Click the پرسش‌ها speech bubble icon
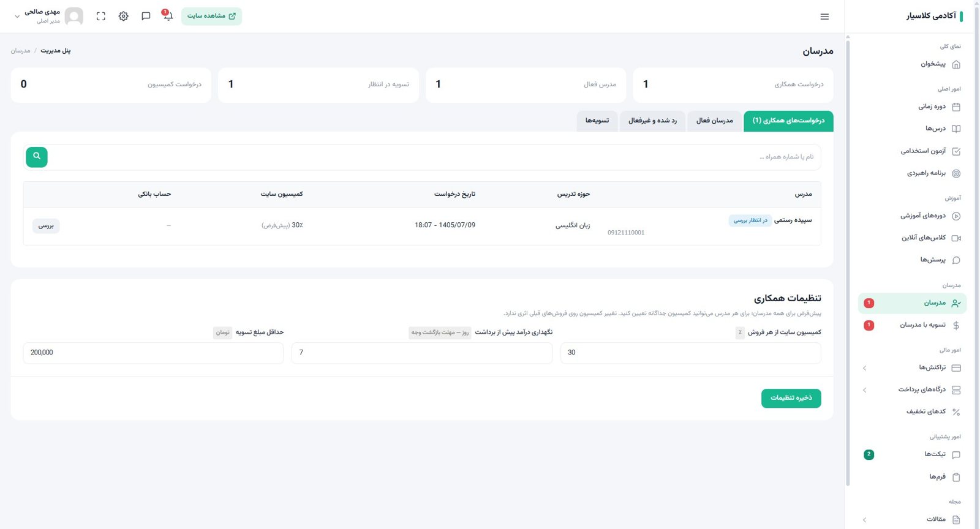The image size is (980, 529). (956, 260)
